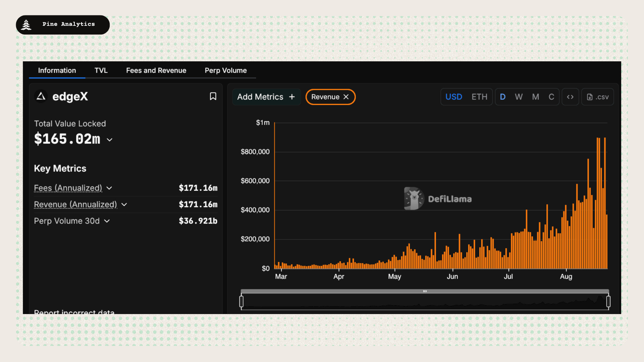Screen dimensions: 644x362
Task: Expand Perp Volume 30d breakdown
Action: point(107,221)
